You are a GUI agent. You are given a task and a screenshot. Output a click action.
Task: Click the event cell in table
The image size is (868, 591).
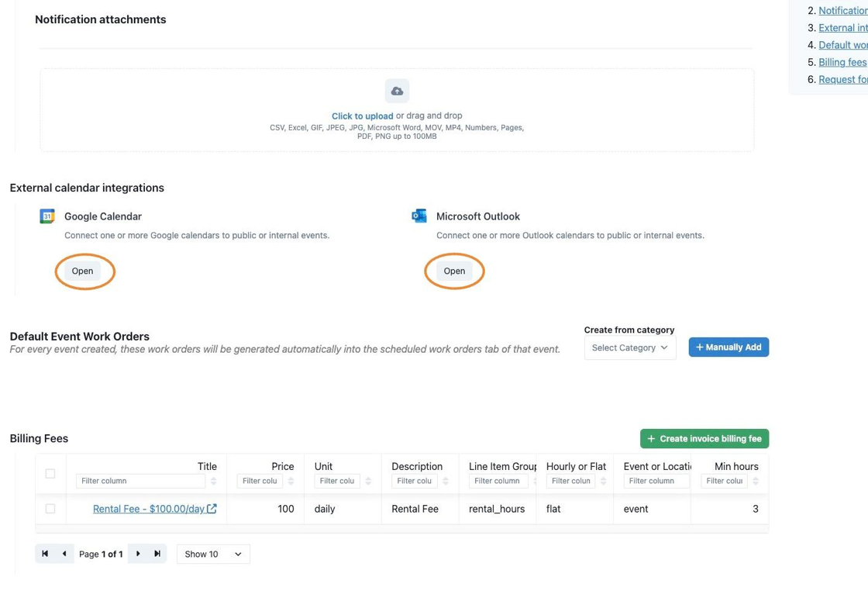click(x=652, y=509)
